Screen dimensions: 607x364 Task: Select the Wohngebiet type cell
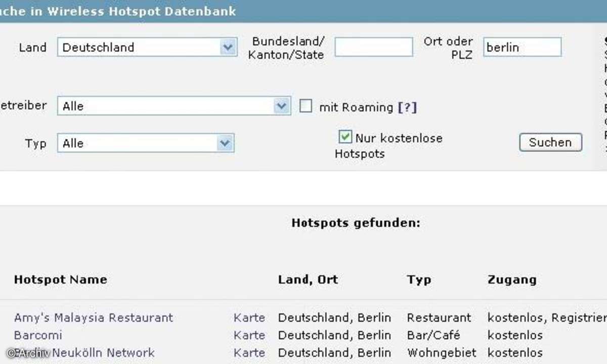442,352
